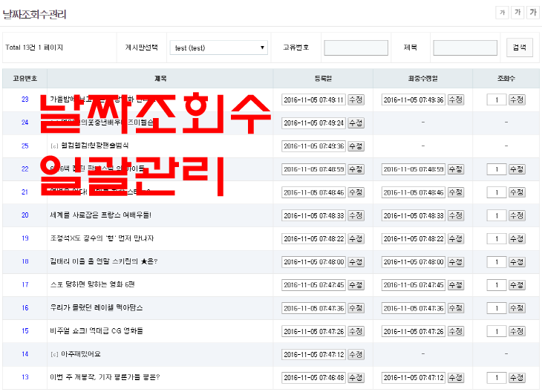The height and width of the screenshot is (392, 542).
Task: Click 수정 beside 등록일 2016-11-05 07:49:24
Action: coord(356,122)
